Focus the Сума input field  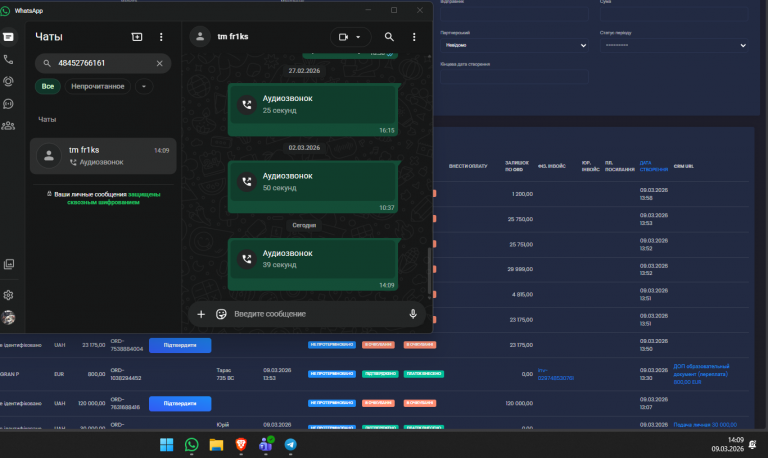pyautogui.click(x=674, y=14)
